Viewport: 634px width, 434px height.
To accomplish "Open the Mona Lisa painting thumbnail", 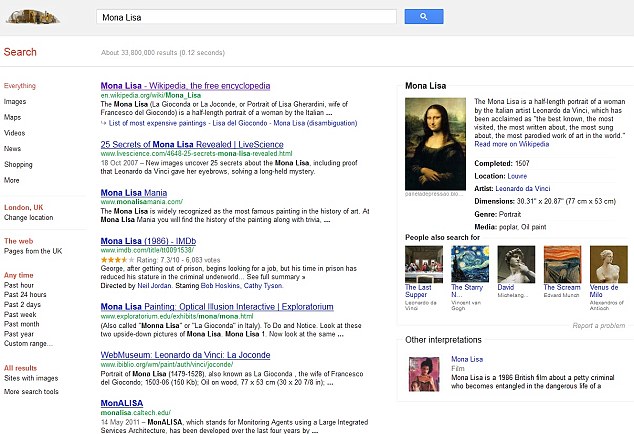I will pyautogui.click(x=435, y=144).
